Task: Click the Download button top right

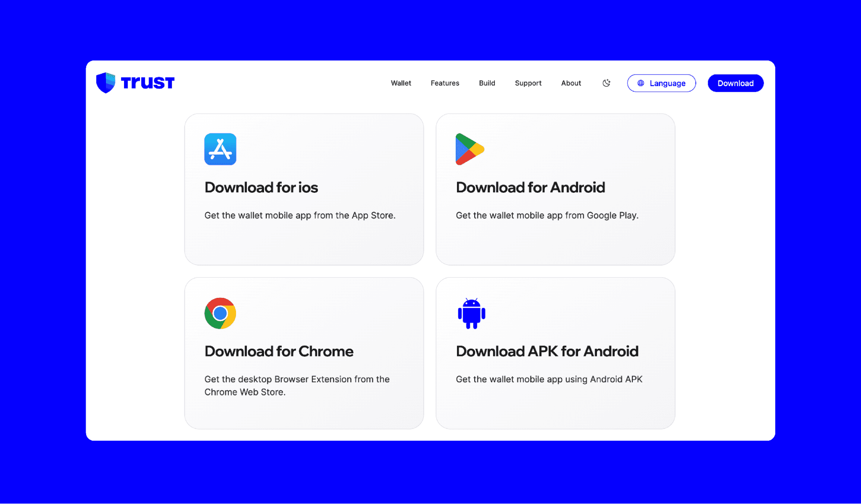Action: point(736,83)
